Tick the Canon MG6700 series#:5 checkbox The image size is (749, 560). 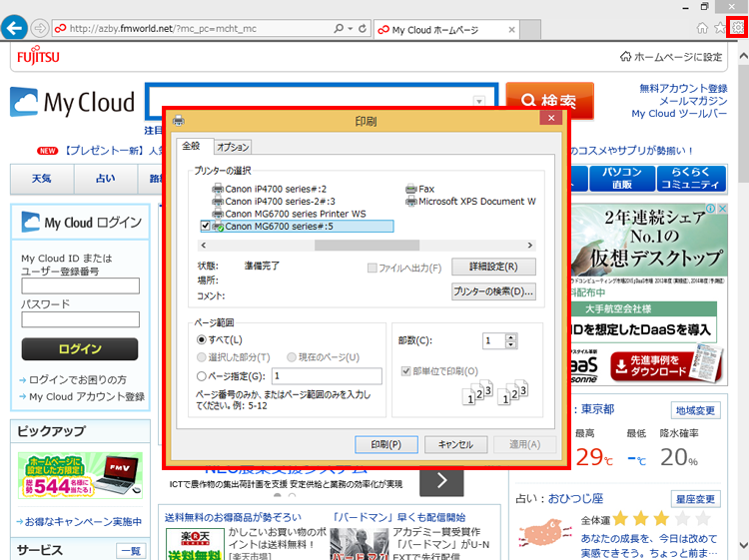(x=206, y=227)
